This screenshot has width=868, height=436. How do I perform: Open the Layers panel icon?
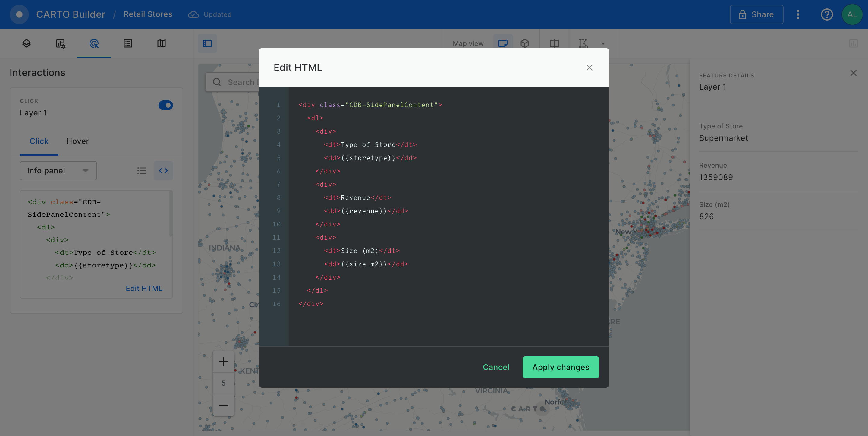27,43
